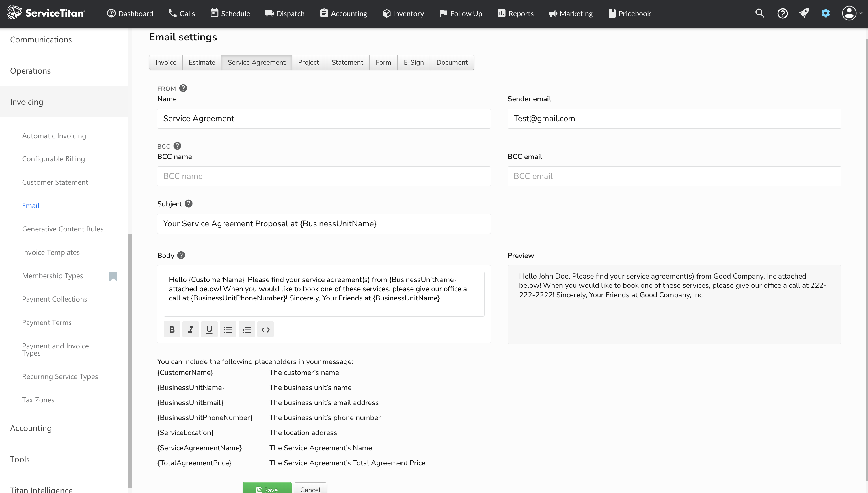Open Dispatch in the top navigation

coord(284,13)
